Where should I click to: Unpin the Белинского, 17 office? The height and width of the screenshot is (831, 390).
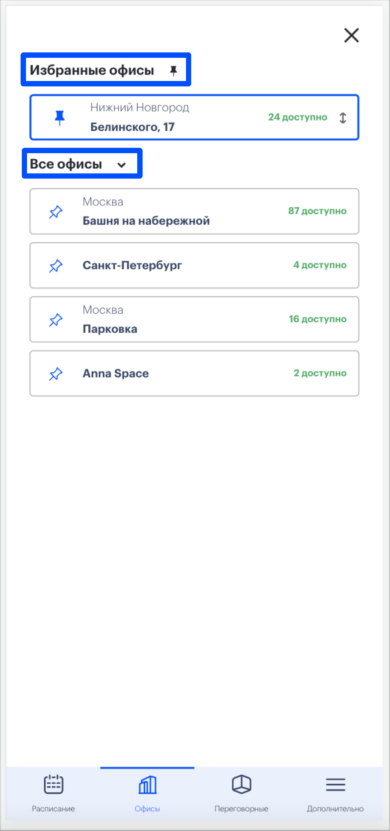tap(60, 118)
